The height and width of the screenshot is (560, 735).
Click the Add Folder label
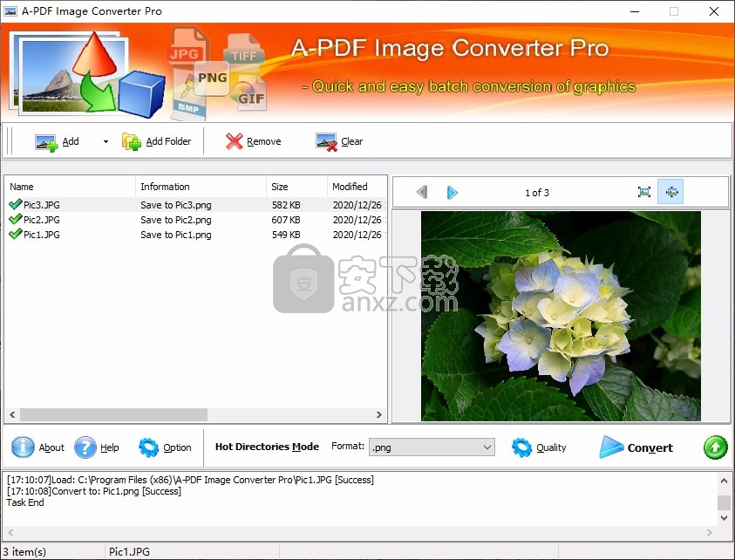(x=168, y=141)
